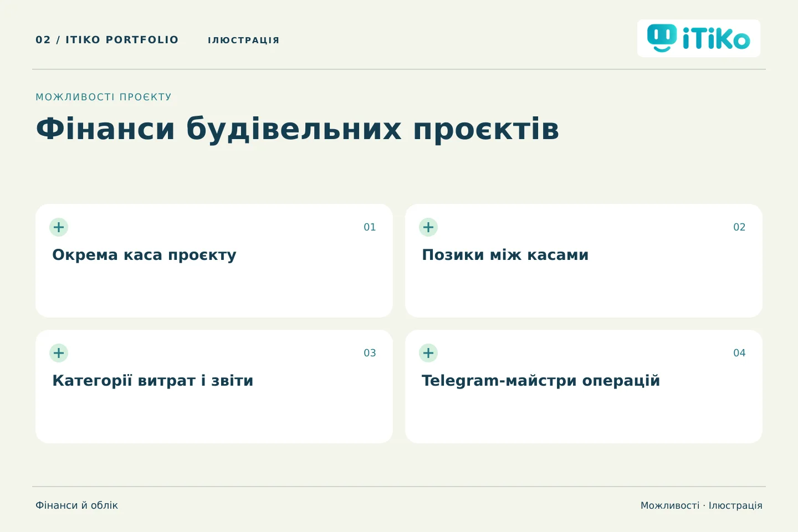798x532 pixels.
Task: Click plus icon on Позики між касами card
Action: click(x=428, y=227)
